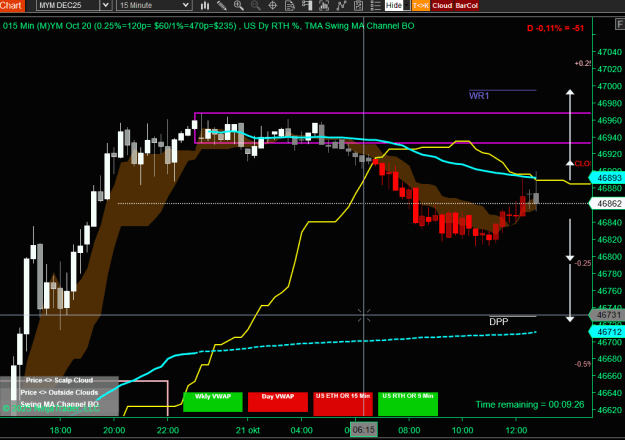
Task: Switch to the Chart tab
Action: [11, 5]
